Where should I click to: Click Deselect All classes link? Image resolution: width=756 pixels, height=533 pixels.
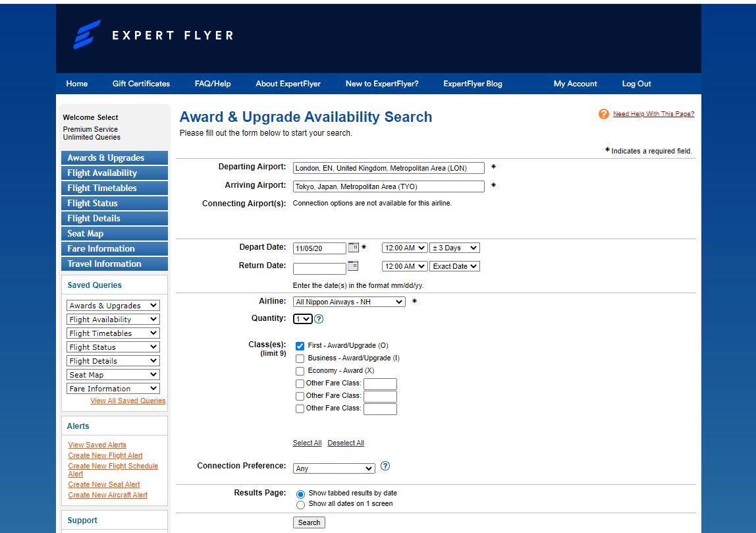(346, 443)
